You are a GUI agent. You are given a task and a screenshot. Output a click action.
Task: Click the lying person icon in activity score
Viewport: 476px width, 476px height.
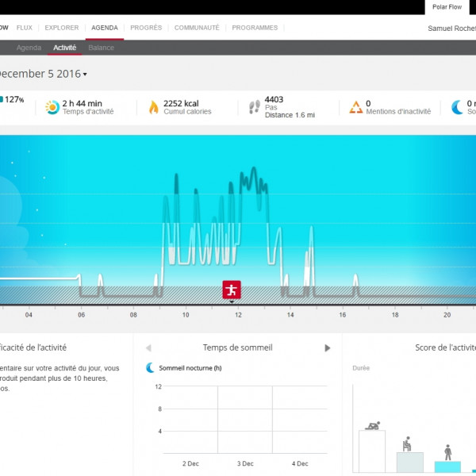click(372, 425)
